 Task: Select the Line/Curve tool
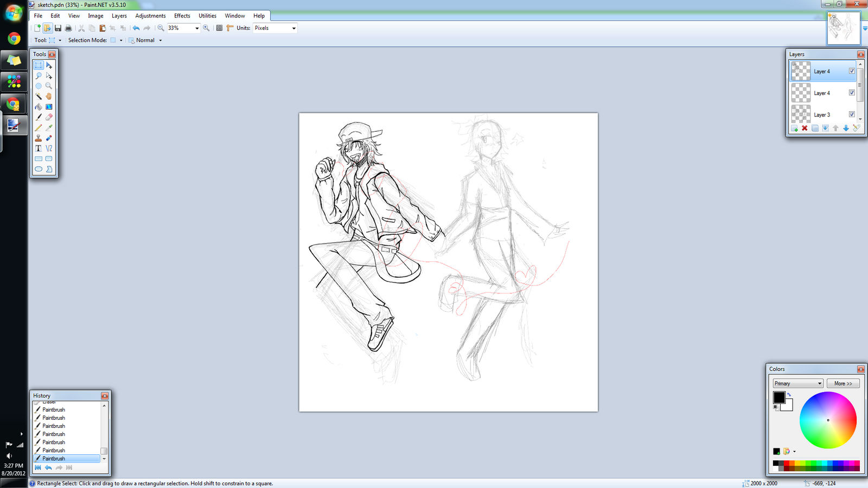coord(49,148)
